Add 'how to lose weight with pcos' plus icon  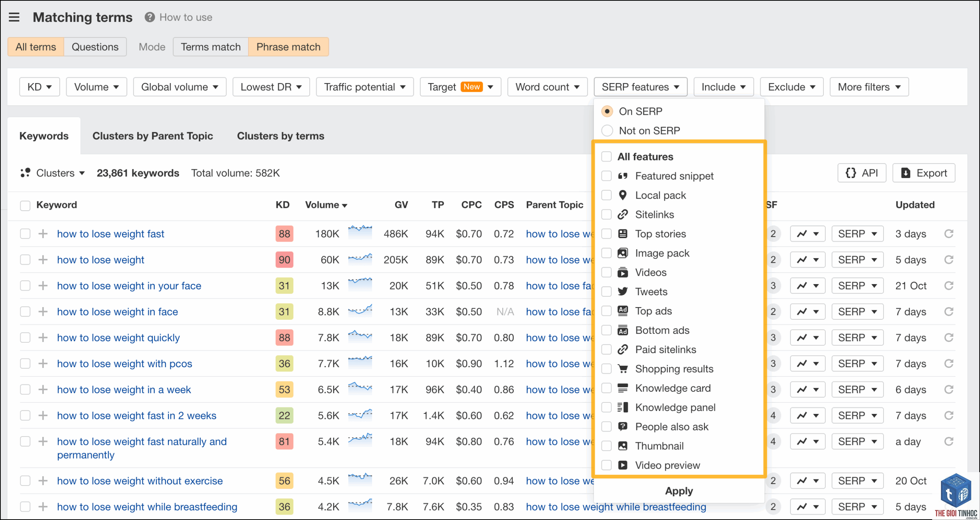(x=43, y=363)
